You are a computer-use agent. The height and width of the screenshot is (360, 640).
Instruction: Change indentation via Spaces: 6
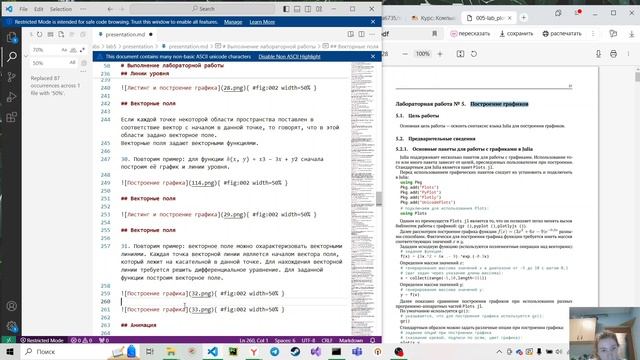pyautogui.click(x=285, y=340)
